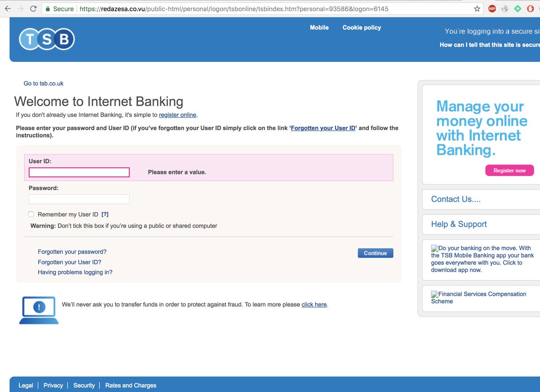Open Having problems logging in? link
This screenshot has width=540, height=392.
point(75,272)
